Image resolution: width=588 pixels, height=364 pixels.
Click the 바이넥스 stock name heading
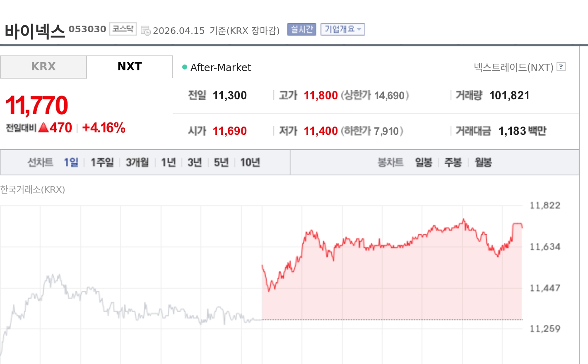pos(34,29)
